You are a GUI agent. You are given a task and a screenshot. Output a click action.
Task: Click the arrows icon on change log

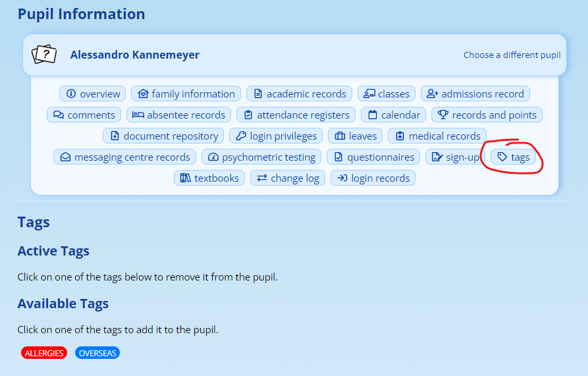261,178
